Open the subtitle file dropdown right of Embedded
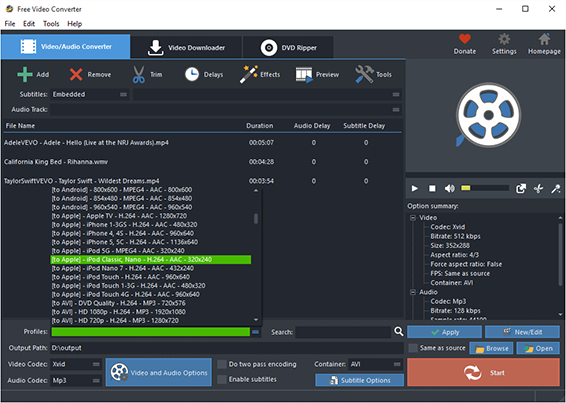 pos(267,94)
